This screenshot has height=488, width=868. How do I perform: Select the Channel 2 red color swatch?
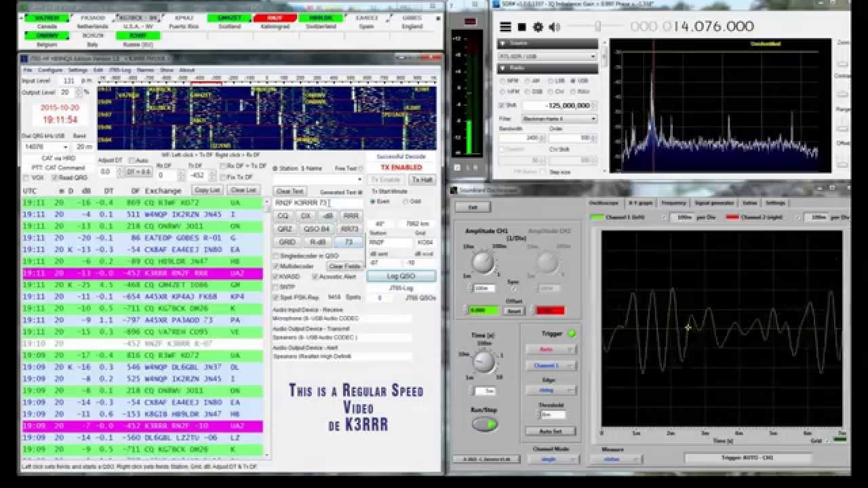click(x=733, y=218)
